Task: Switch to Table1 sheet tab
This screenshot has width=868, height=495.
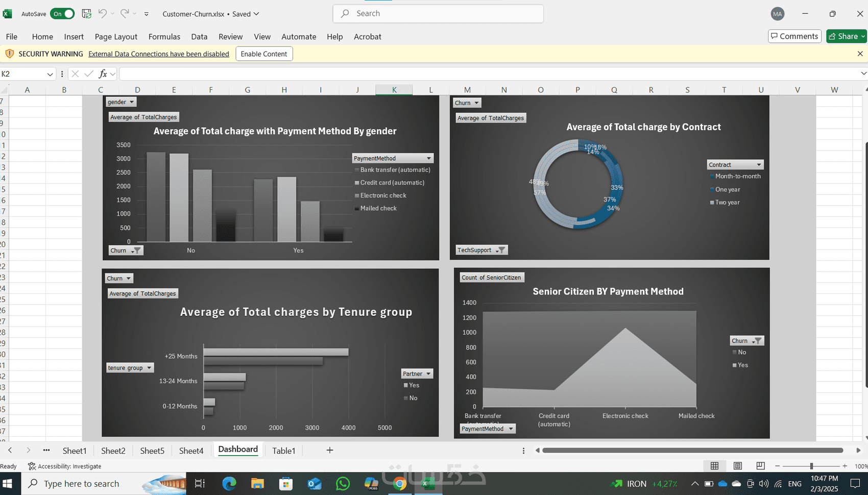Action: point(284,451)
